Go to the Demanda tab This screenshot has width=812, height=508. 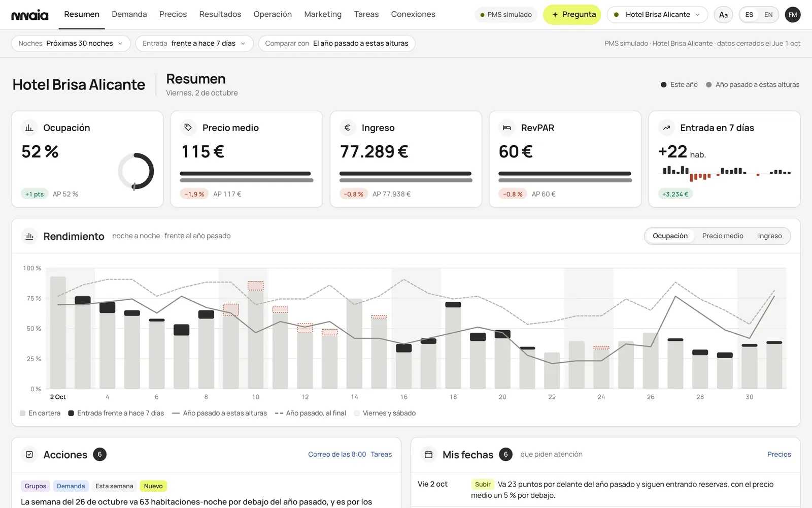(x=129, y=14)
